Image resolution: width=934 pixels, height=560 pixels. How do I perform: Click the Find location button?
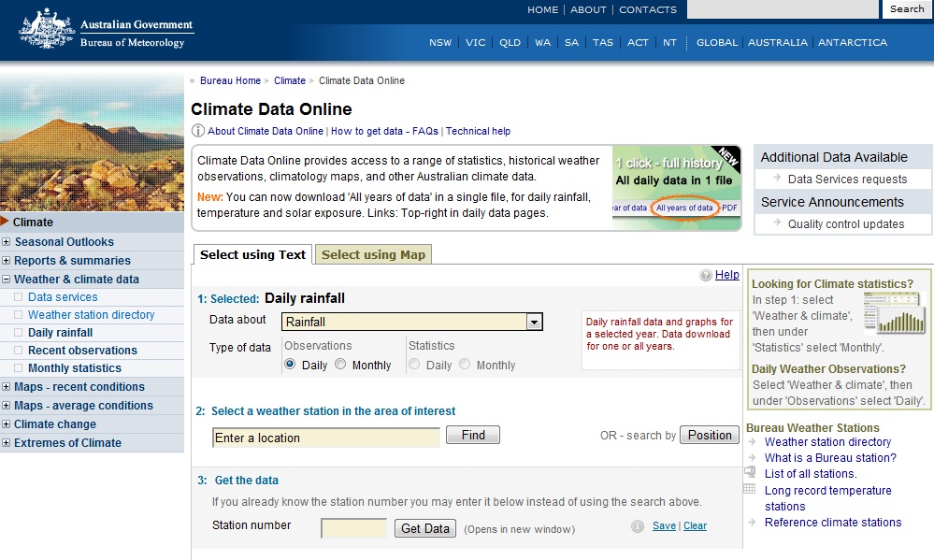coord(473,435)
